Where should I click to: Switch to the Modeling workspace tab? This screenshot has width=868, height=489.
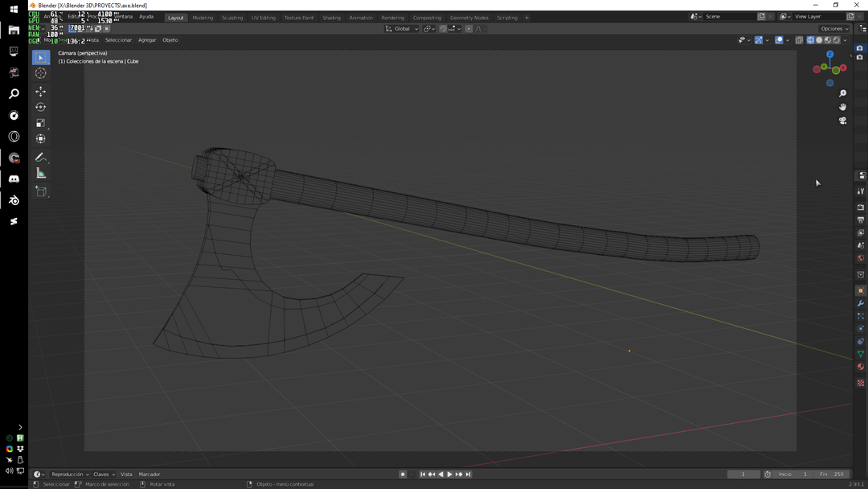(203, 17)
